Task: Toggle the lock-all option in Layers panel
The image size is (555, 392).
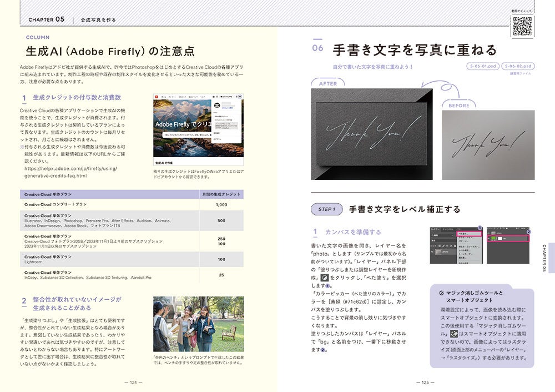Action: pyautogui.click(x=455, y=245)
